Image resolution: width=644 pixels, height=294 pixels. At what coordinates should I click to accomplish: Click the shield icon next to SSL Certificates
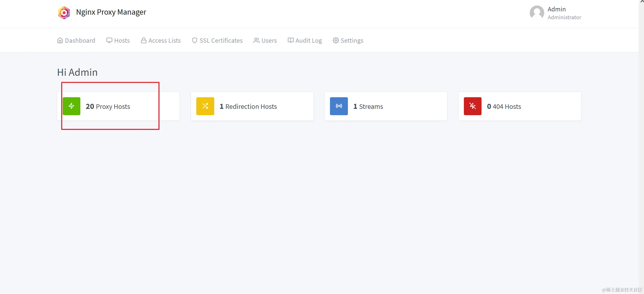pos(195,40)
